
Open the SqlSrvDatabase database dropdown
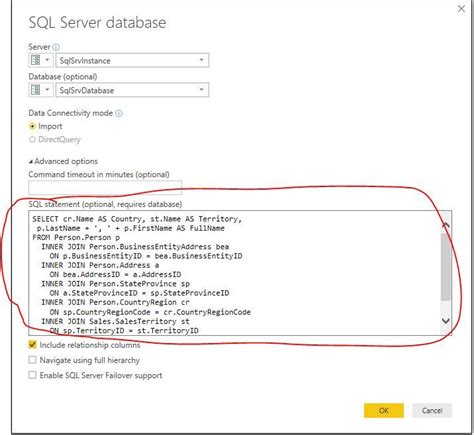coord(201,90)
